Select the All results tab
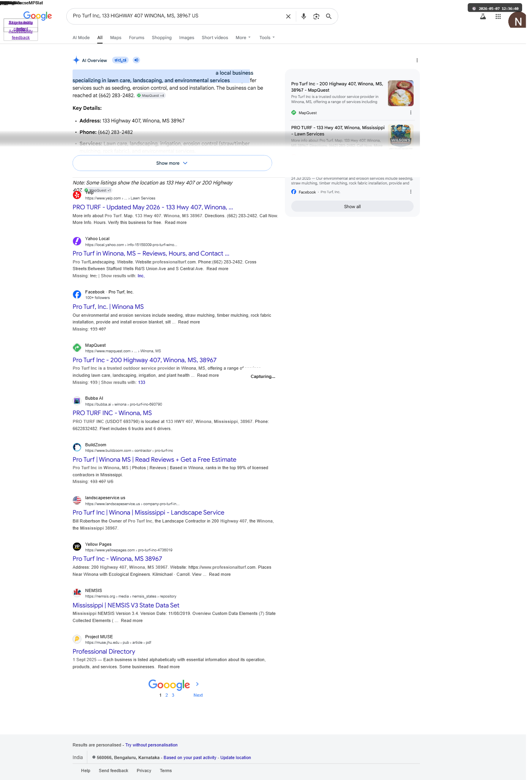Viewport: 532px width, 780px height. pyautogui.click(x=100, y=38)
